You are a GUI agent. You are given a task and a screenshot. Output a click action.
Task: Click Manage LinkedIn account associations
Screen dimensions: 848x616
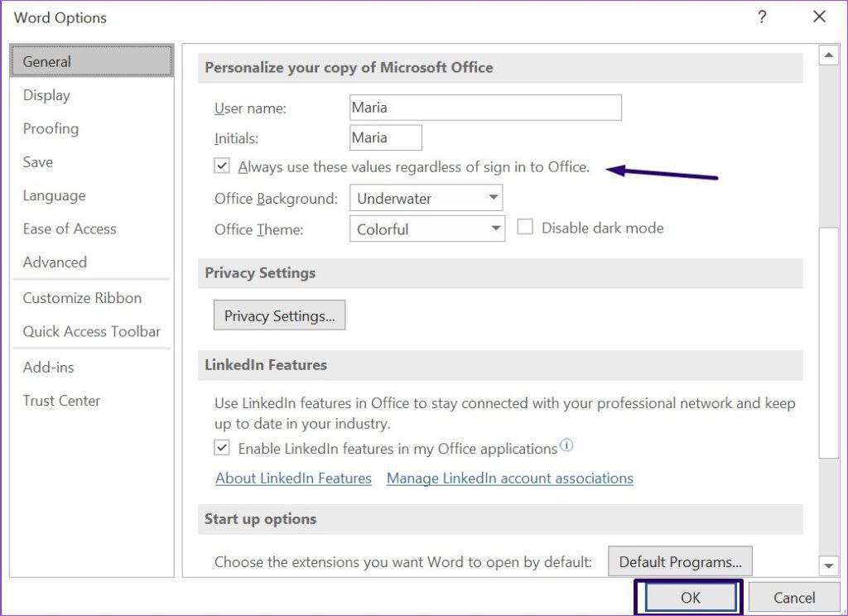point(509,478)
